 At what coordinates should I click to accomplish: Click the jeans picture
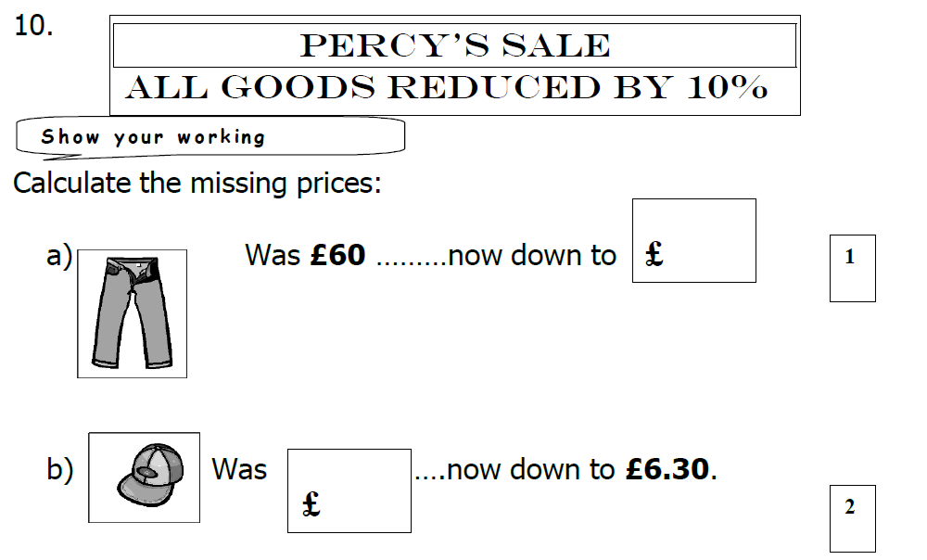tap(132, 313)
